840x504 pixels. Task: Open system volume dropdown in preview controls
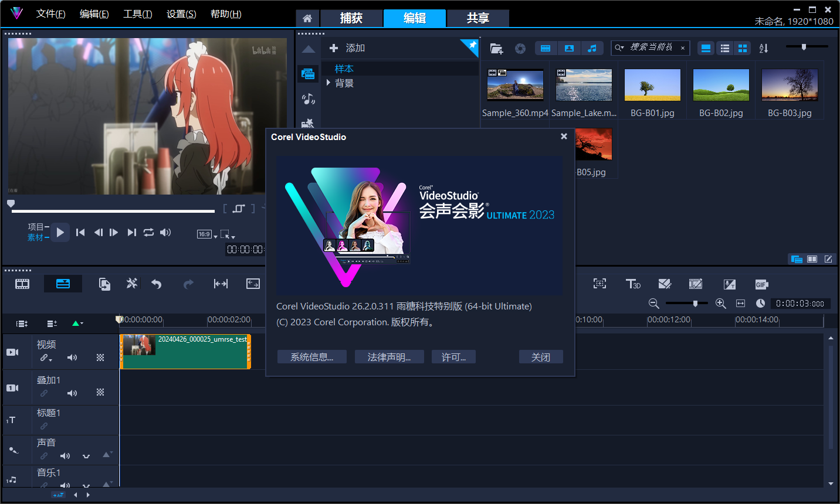pos(165,233)
